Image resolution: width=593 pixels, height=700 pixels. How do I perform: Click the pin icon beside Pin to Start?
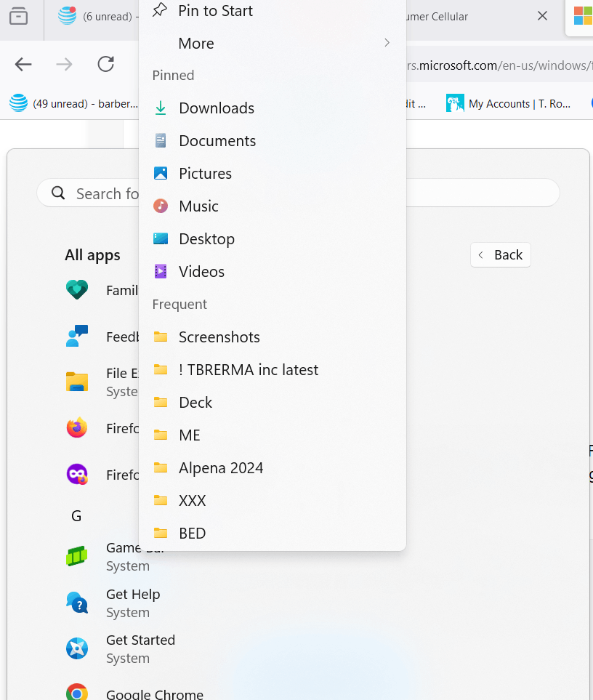coord(160,10)
